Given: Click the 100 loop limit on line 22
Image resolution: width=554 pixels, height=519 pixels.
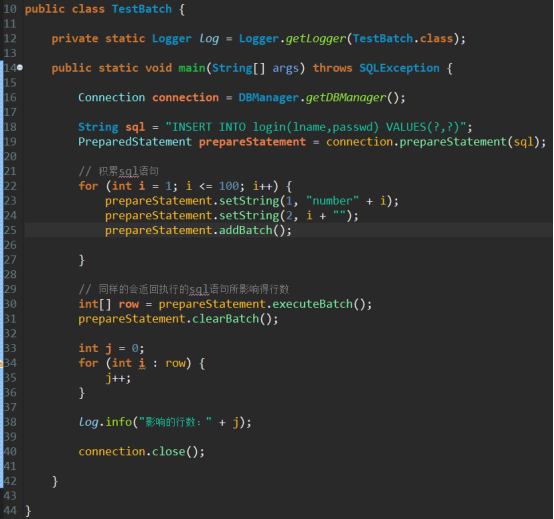Looking at the screenshot, I should [229, 186].
